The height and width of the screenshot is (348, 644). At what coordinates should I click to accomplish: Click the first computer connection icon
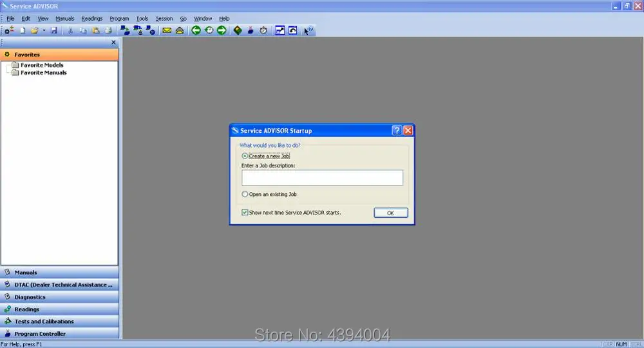125,30
